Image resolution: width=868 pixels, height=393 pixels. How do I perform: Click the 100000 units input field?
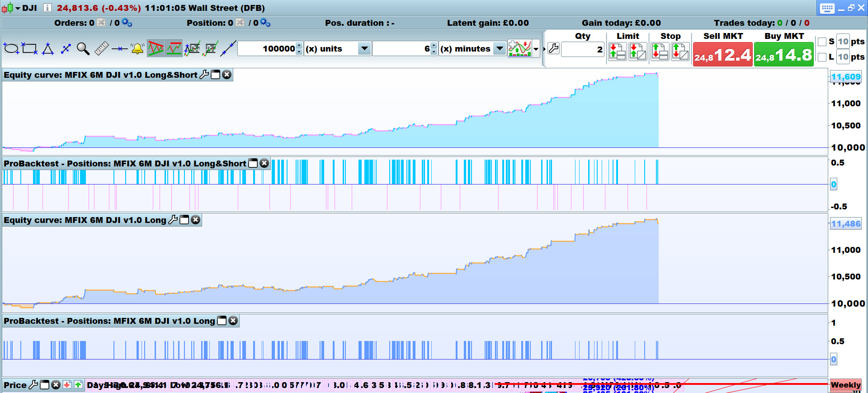(267, 48)
